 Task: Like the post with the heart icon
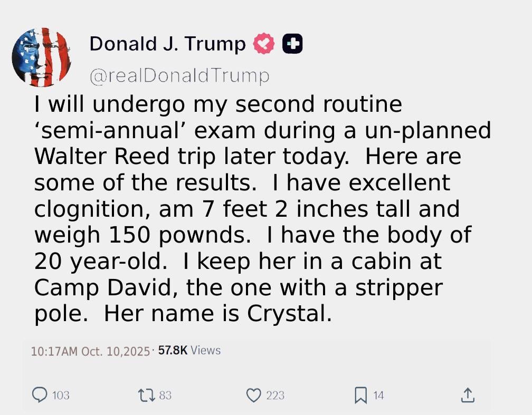(x=254, y=394)
